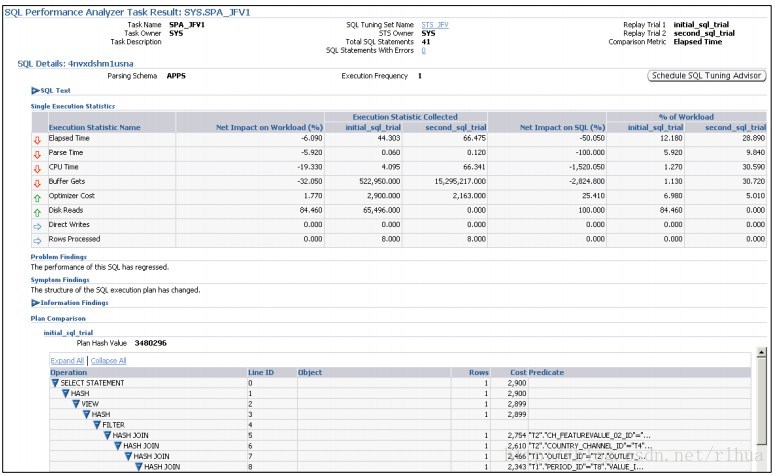Click the Collapse All link
Viewport: 775px width, 475px height.
tap(108, 361)
